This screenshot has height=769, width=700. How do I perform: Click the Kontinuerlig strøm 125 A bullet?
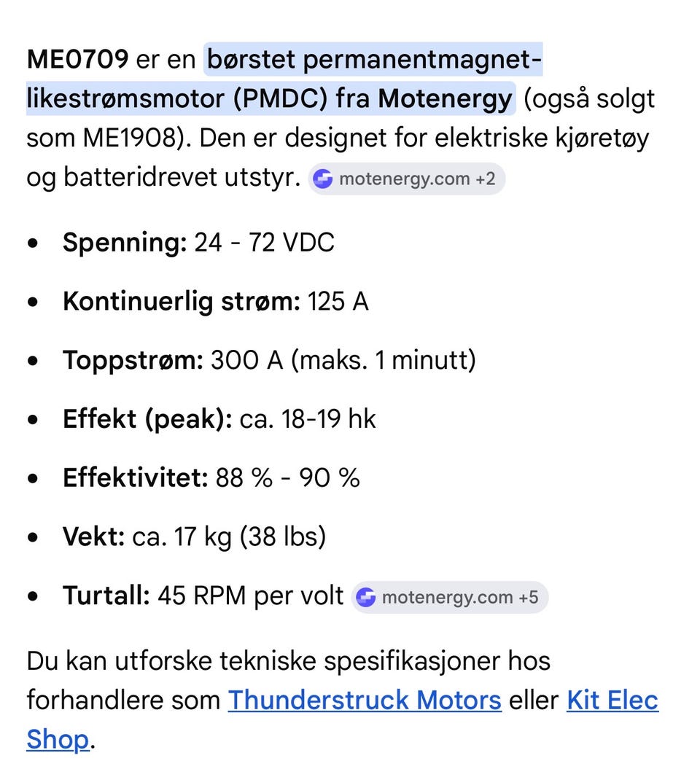pyautogui.click(x=215, y=301)
